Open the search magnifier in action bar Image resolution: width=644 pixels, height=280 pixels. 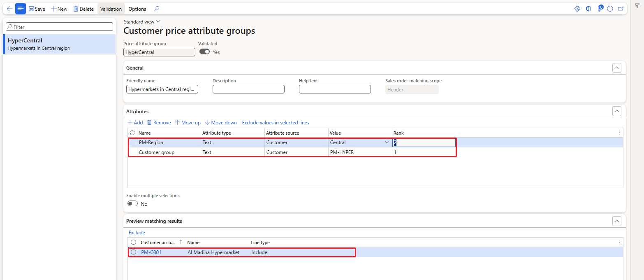click(157, 9)
